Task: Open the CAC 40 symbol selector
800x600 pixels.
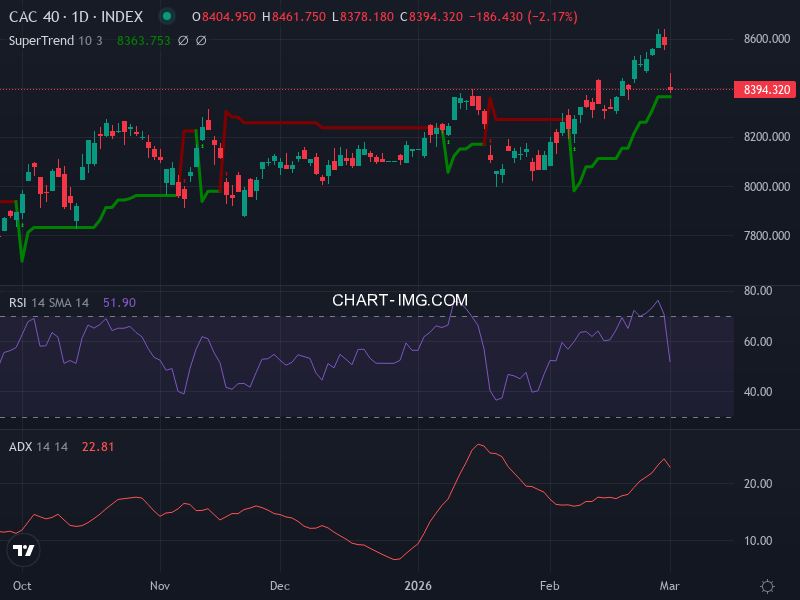Action: 33,16
